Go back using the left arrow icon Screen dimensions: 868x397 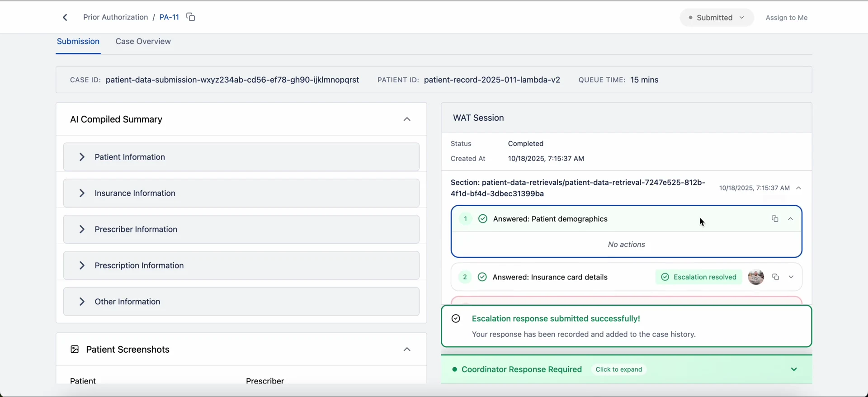[x=65, y=18]
